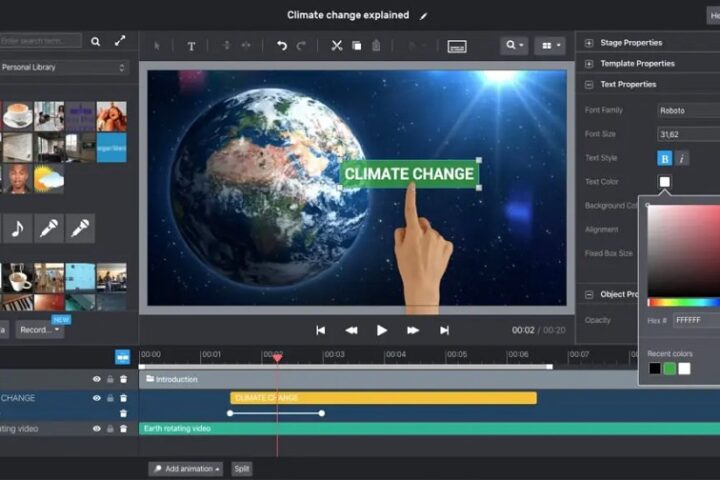
Task: Click the Text Color white swatch
Action: [x=664, y=182]
